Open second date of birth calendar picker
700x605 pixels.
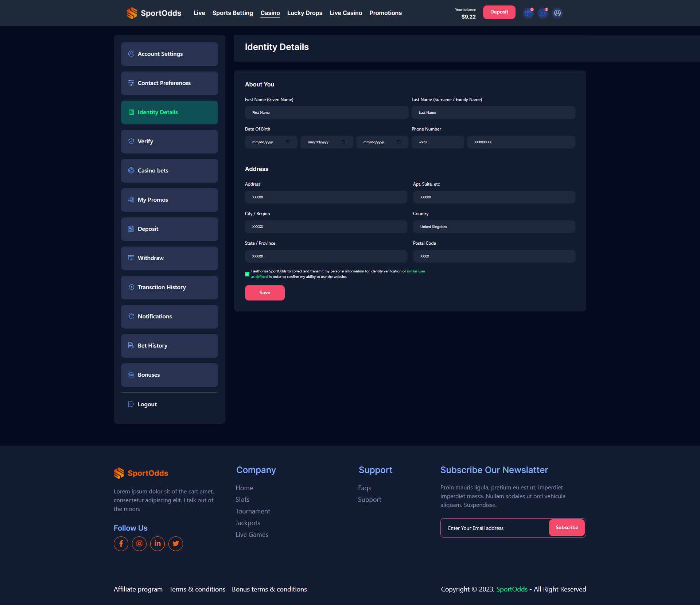(x=343, y=142)
